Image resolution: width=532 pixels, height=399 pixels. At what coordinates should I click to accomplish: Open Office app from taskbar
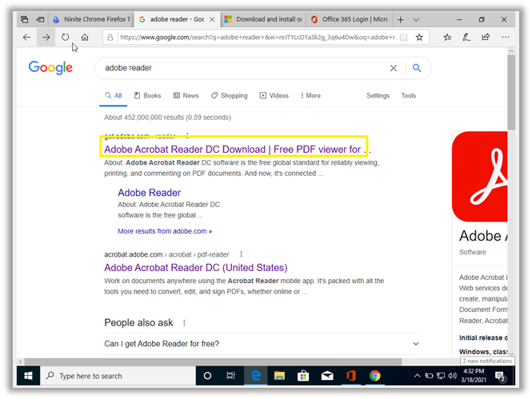pyautogui.click(x=351, y=376)
